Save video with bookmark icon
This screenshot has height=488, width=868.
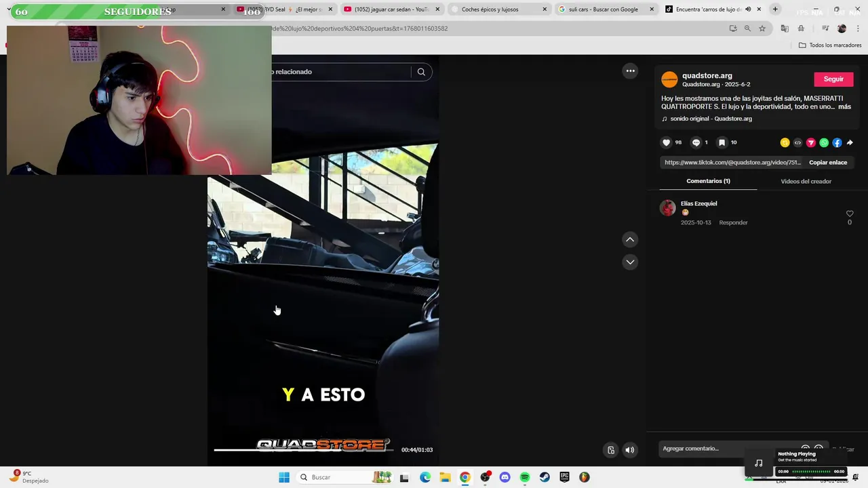(722, 142)
